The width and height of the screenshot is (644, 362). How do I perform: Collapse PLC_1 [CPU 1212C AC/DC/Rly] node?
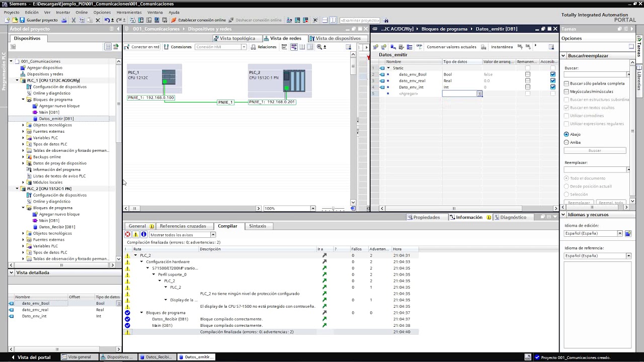[x=17, y=80]
